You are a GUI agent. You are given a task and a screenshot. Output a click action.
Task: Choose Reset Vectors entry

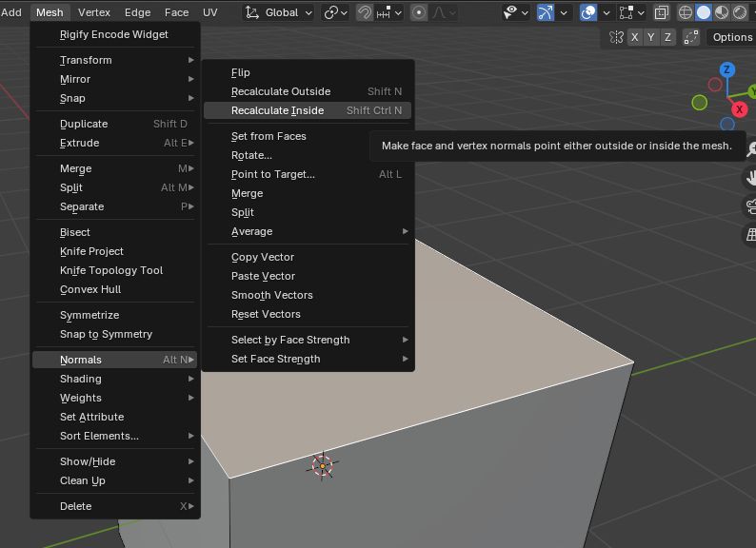pyautogui.click(x=308, y=314)
